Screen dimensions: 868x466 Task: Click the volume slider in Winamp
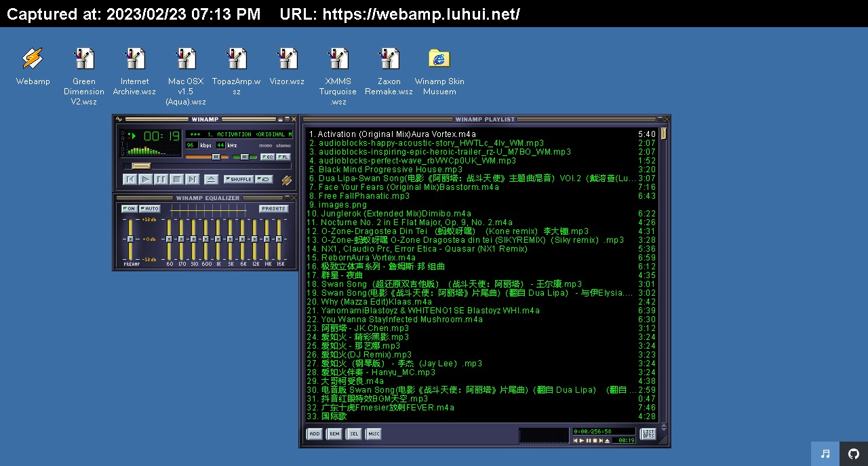tap(207, 157)
